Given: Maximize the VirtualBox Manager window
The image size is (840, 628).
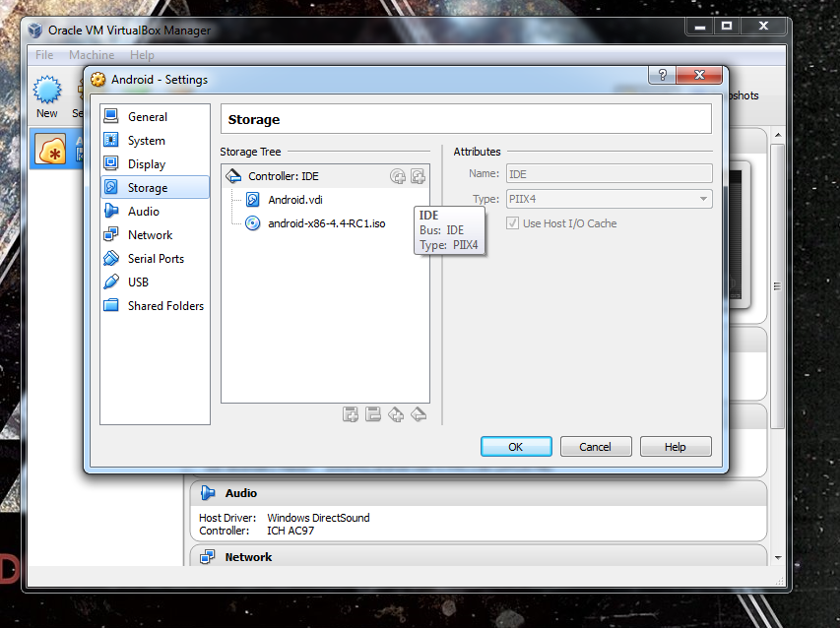Looking at the screenshot, I should [x=727, y=27].
